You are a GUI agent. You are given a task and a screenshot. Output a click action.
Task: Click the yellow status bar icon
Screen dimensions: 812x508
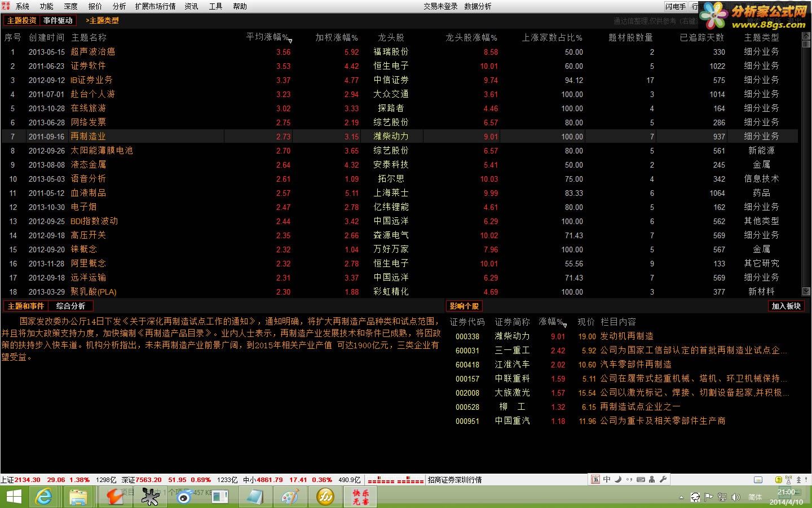(779, 479)
